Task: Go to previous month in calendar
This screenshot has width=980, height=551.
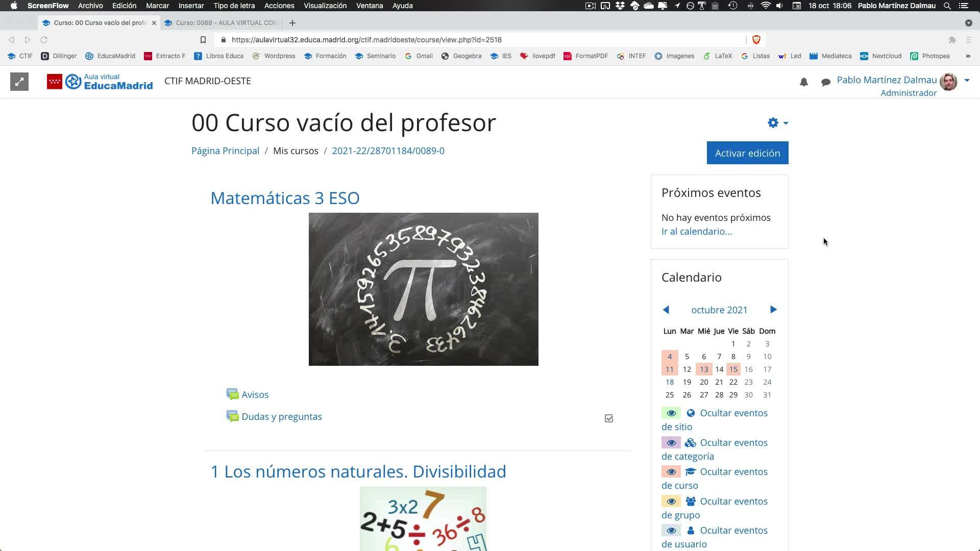Action: (x=666, y=310)
